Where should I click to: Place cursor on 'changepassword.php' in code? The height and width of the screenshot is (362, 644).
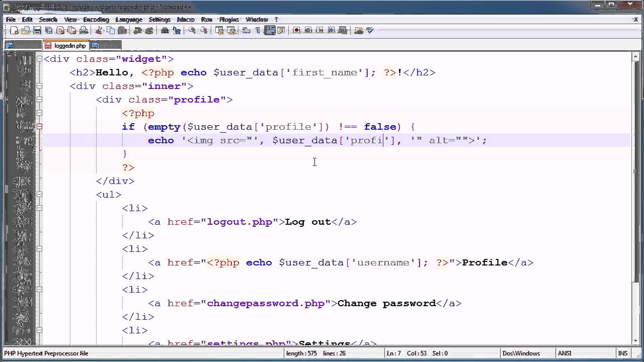click(x=266, y=303)
